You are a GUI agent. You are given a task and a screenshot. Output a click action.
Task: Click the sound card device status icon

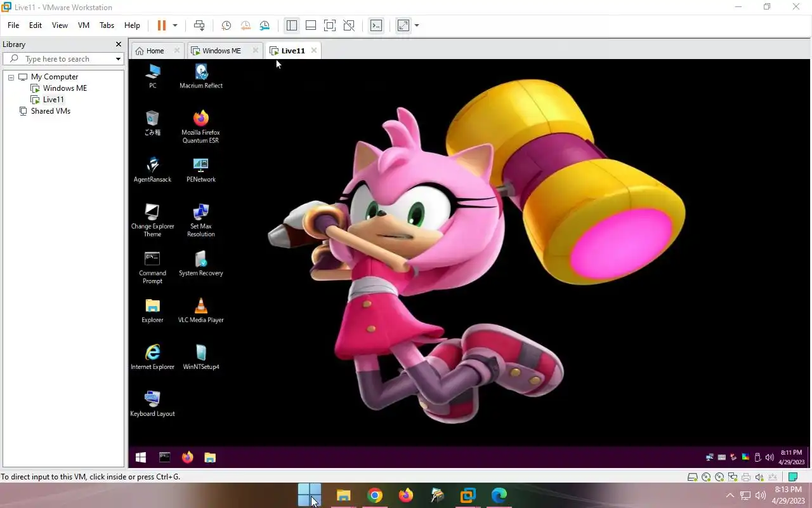pyautogui.click(x=759, y=477)
